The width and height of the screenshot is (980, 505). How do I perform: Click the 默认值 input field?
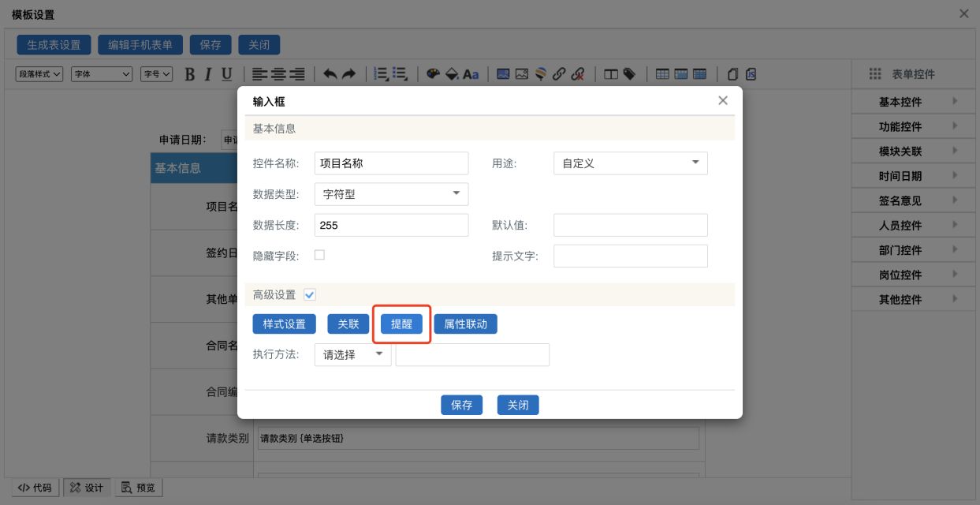tap(630, 225)
